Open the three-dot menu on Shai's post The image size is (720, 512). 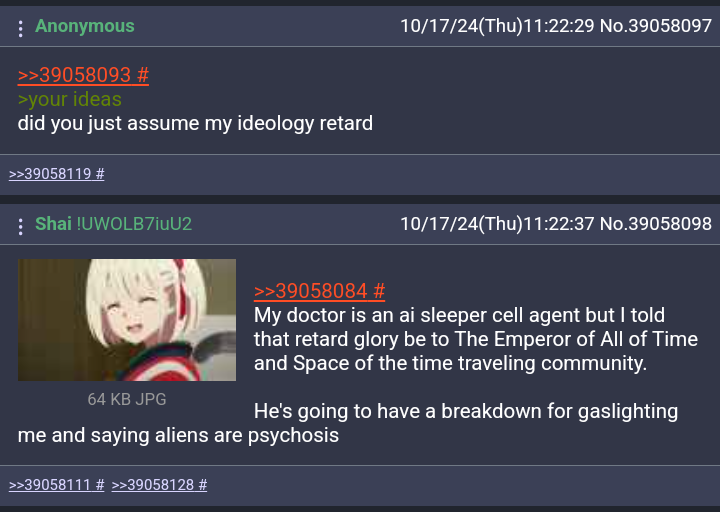click(20, 226)
